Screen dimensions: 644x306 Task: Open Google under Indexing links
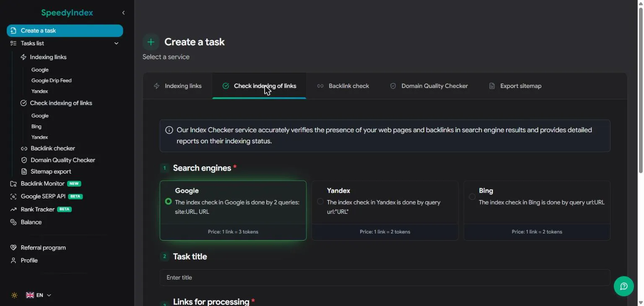40,70
